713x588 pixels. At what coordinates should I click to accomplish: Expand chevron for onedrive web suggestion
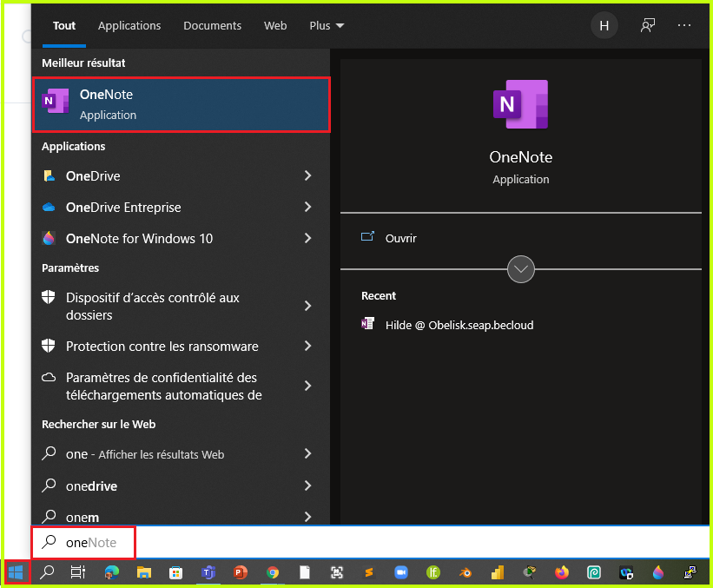pos(307,486)
